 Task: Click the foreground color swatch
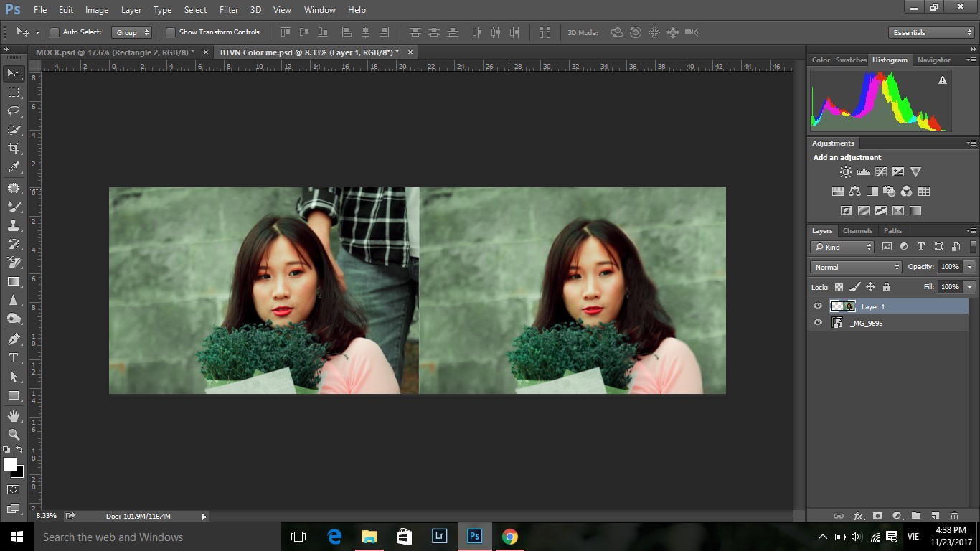(x=10, y=464)
